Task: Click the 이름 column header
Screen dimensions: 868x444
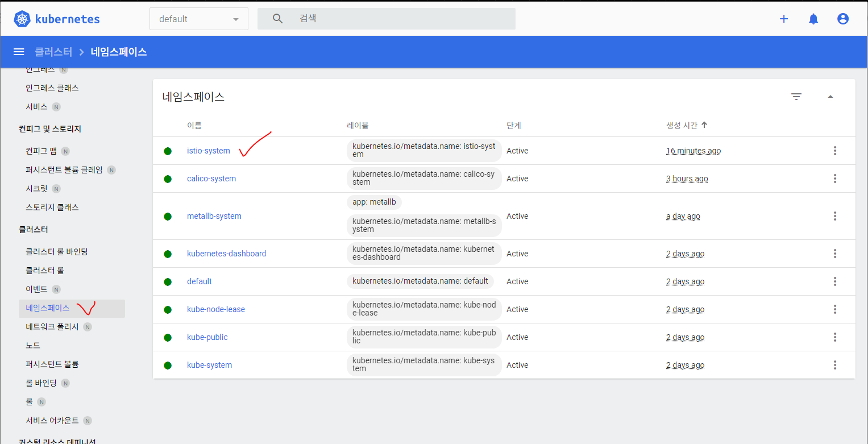Action: coord(194,125)
